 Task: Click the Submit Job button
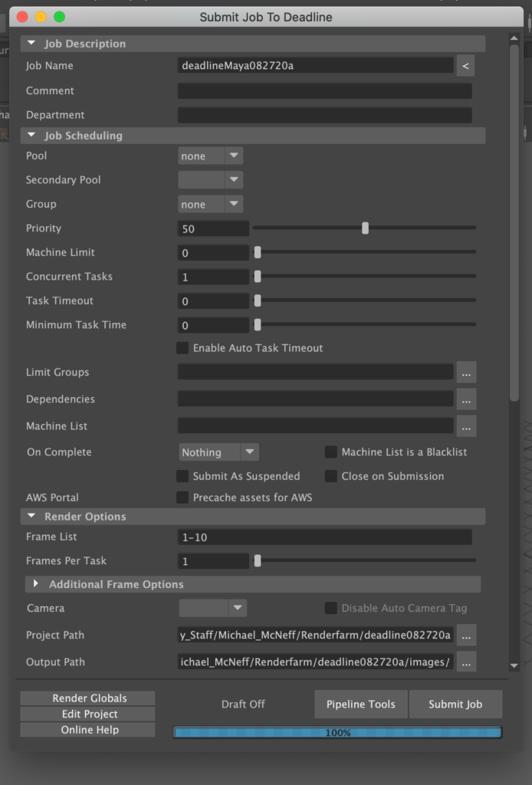[455, 705]
